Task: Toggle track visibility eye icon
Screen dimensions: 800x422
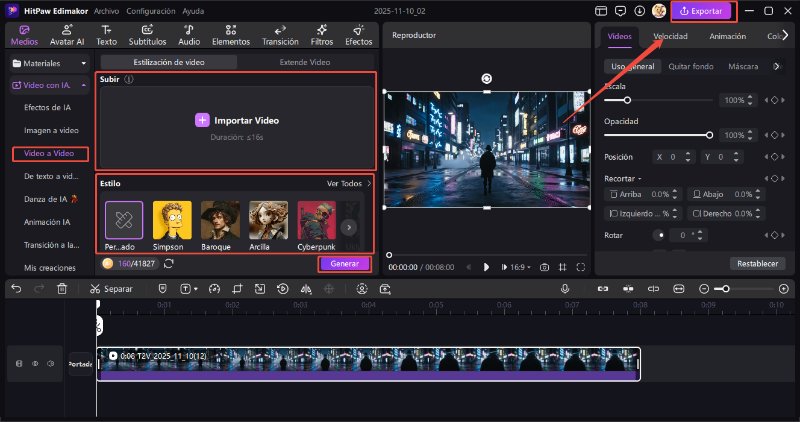Action: (35, 364)
